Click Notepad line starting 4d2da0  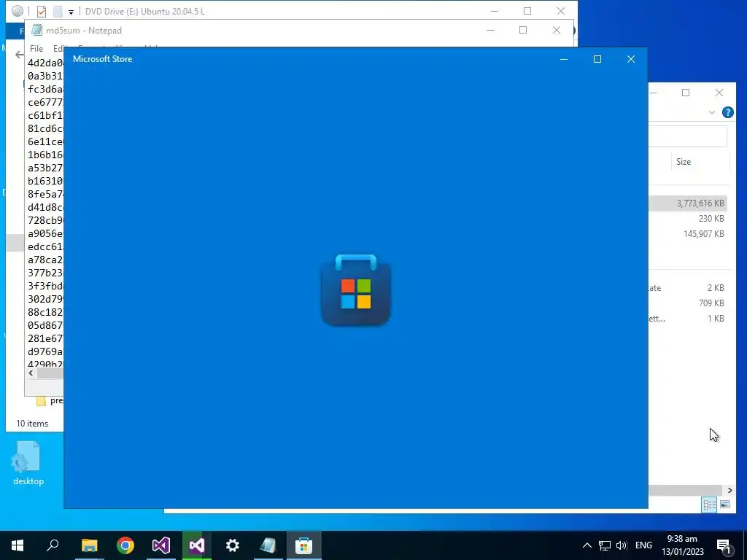click(x=45, y=63)
